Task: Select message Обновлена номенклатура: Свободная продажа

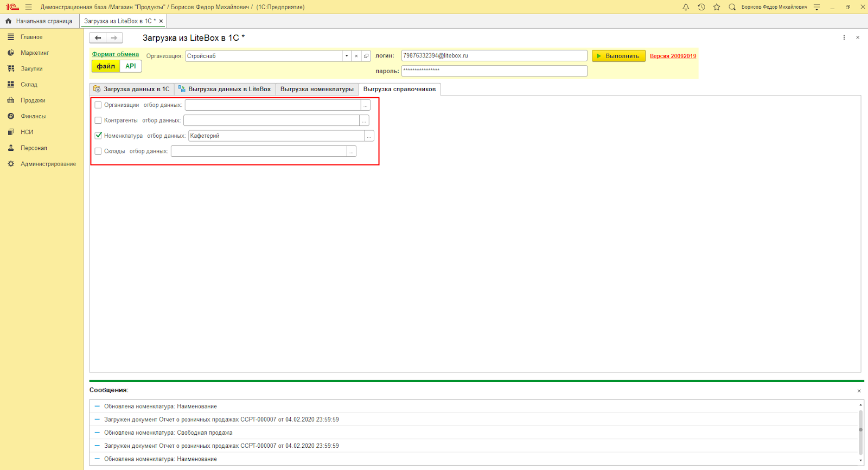Action: pos(168,433)
